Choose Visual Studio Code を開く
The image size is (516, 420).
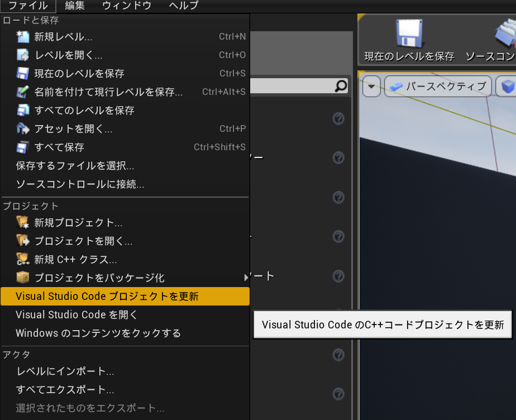[125, 314]
